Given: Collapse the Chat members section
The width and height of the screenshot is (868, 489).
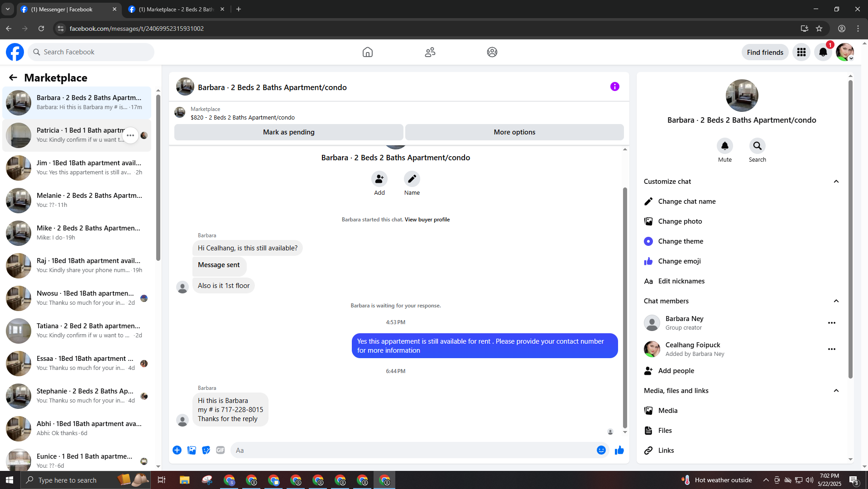Looking at the screenshot, I should [x=836, y=301].
